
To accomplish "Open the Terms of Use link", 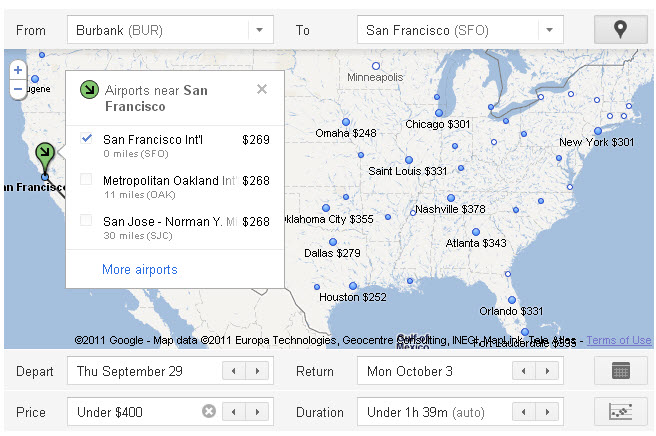I will (618, 340).
